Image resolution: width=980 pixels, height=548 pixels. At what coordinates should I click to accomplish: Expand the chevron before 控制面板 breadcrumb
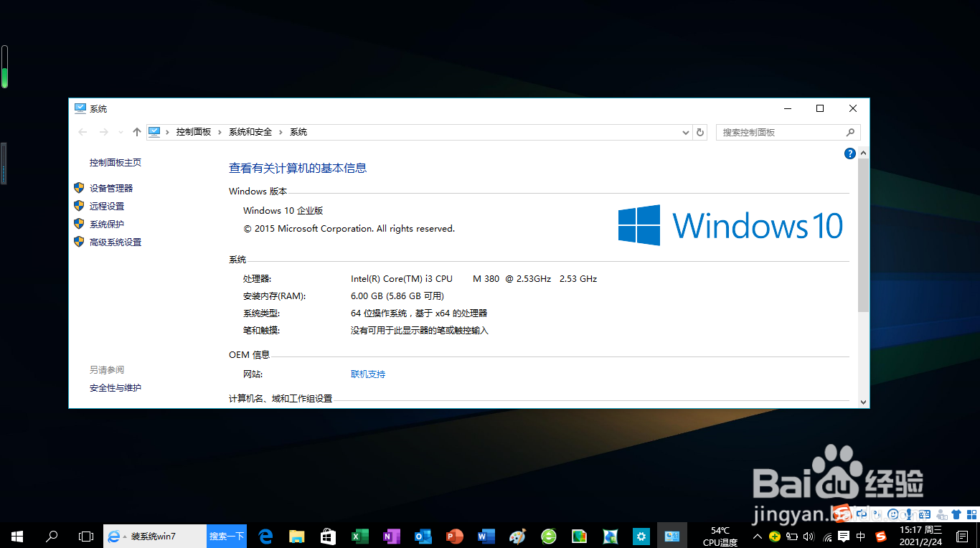point(167,132)
